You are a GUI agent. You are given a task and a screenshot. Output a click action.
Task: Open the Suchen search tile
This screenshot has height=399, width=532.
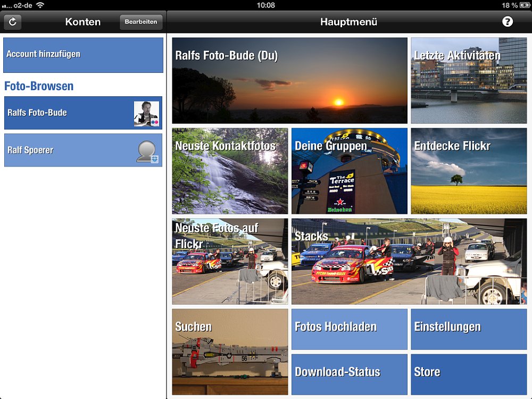click(230, 352)
